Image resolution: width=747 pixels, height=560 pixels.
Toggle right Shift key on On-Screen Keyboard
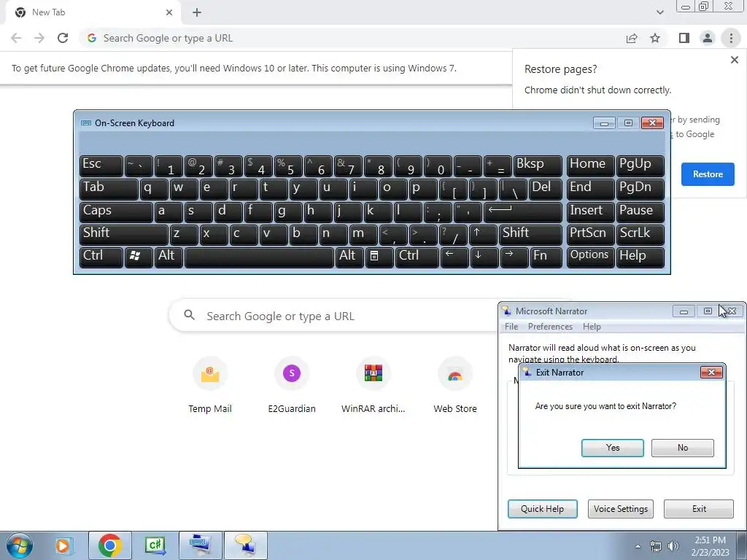click(530, 234)
